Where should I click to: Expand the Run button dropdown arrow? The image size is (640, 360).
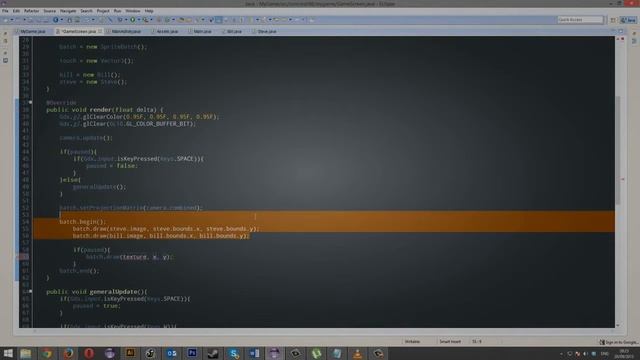click(139, 20)
